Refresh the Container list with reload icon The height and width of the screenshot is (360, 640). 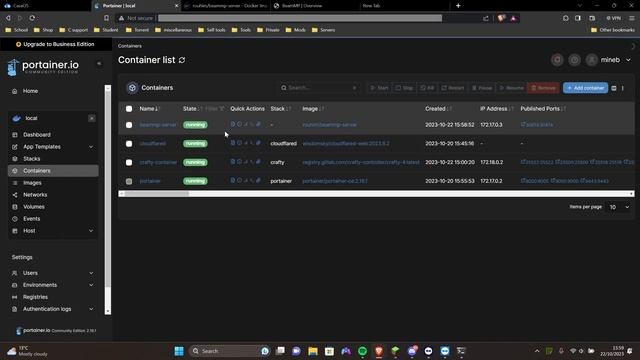pyautogui.click(x=182, y=60)
